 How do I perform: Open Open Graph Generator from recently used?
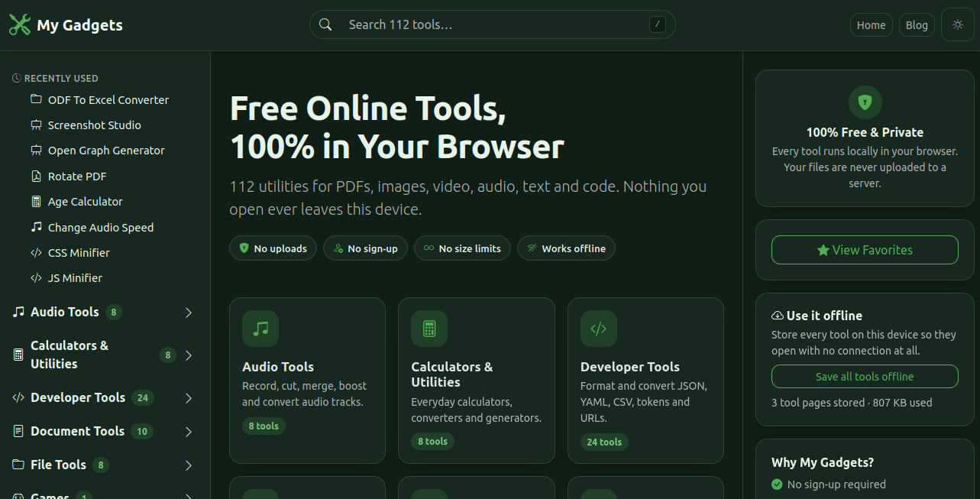[x=106, y=150]
